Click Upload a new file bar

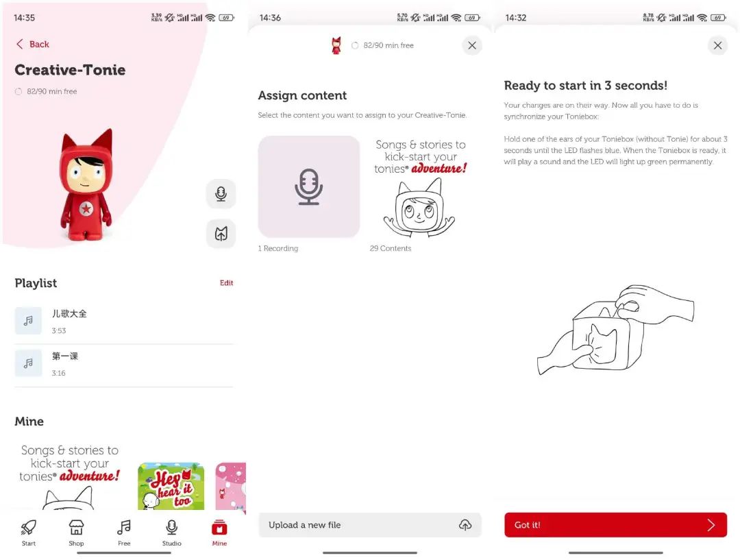[x=369, y=524]
